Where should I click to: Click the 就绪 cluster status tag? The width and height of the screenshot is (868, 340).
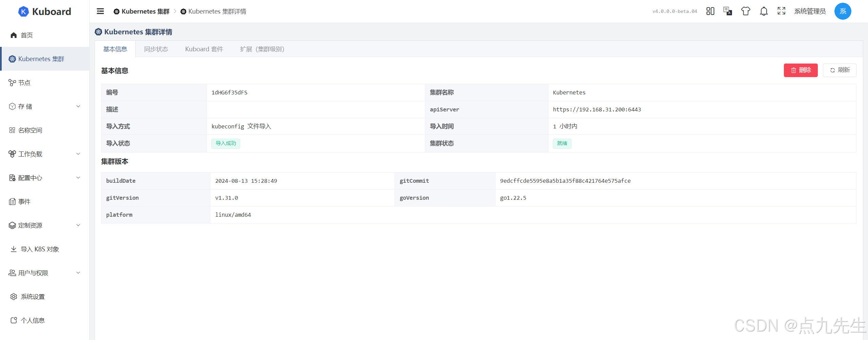562,143
